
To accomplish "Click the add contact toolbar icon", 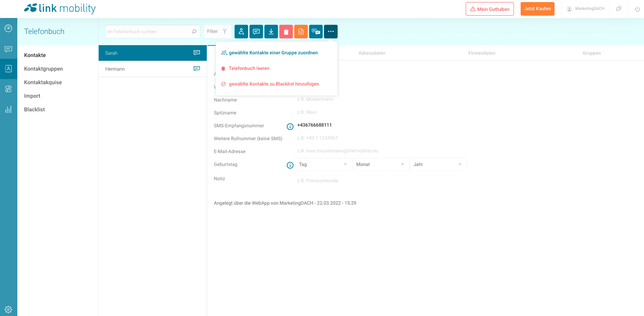I will pyautogui.click(x=241, y=32).
